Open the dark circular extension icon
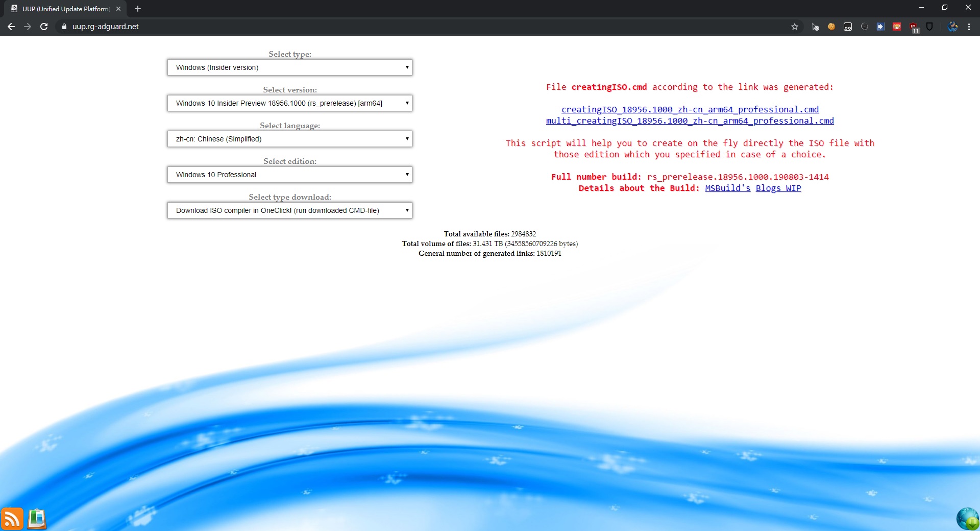The height and width of the screenshot is (531, 980). tap(864, 27)
